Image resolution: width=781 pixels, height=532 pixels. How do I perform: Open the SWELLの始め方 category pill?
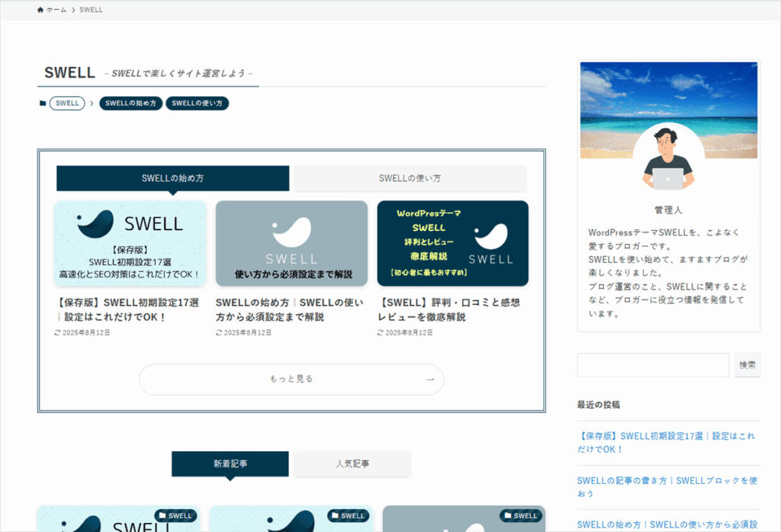131,103
